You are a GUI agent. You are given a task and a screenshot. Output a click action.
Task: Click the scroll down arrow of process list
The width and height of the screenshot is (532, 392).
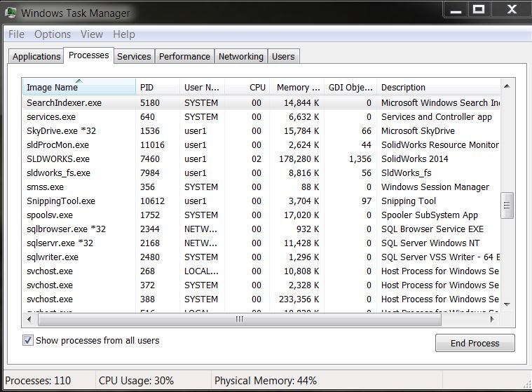click(507, 304)
